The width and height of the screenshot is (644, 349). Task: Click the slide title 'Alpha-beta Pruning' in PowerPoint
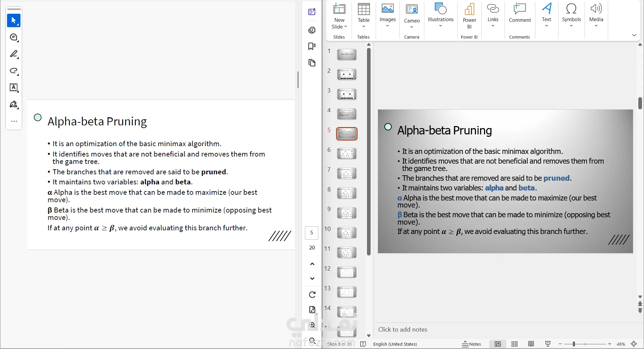point(444,130)
